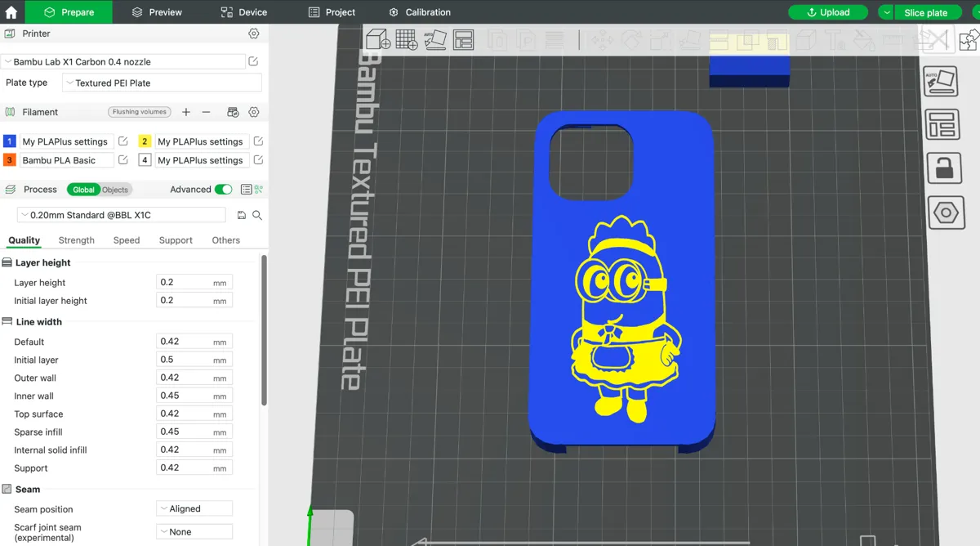This screenshot has width=980, height=546.
Task: Click the Slice plate button
Action: pyautogui.click(x=926, y=12)
